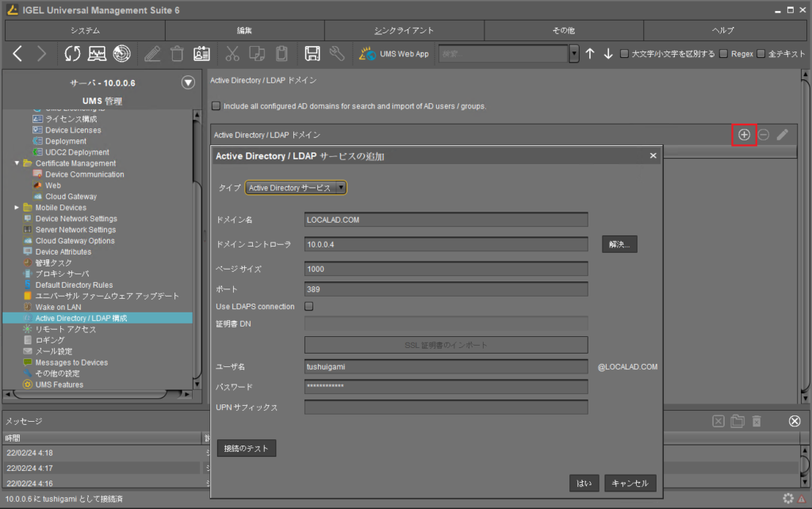Click the trash delete icon in the toolbar
The width and height of the screenshot is (812, 509).
click(177, 53)
